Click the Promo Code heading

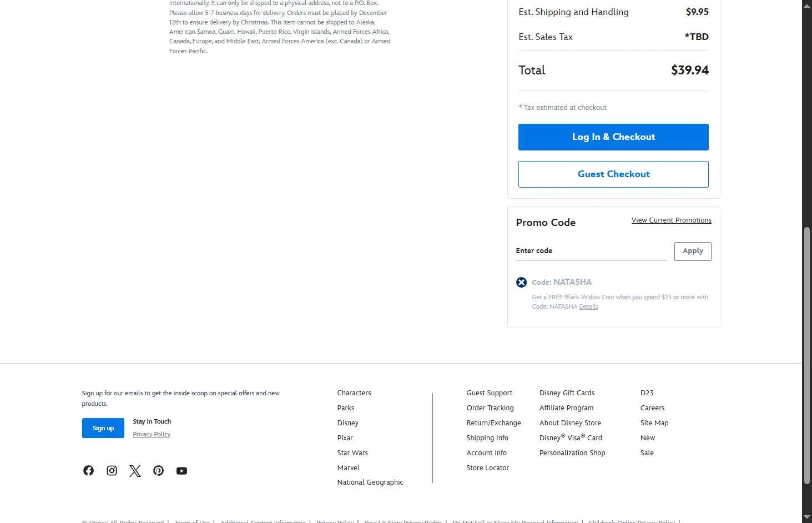(x=546, y=223)
